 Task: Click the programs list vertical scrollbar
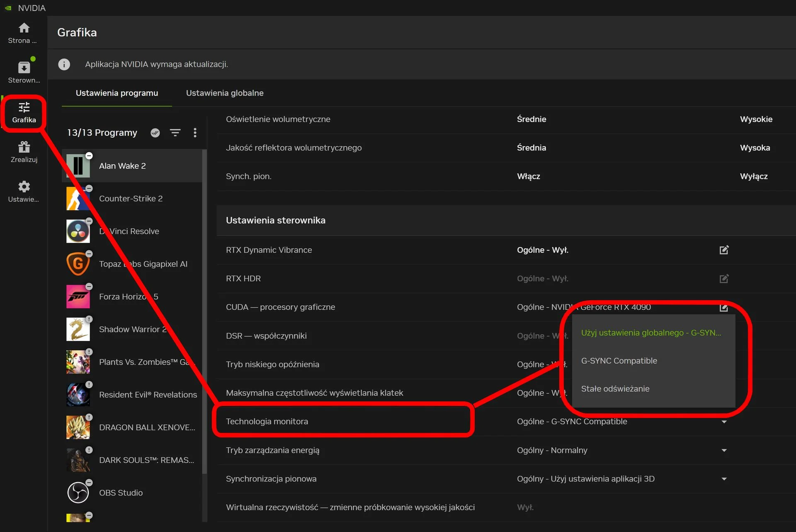(x=204, y=312)
